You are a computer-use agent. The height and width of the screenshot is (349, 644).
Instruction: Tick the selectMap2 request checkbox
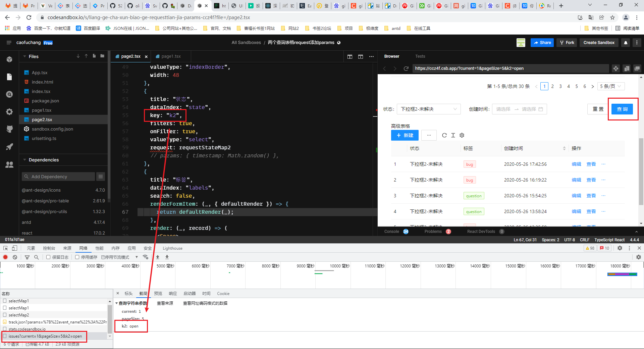coord(5,315)
